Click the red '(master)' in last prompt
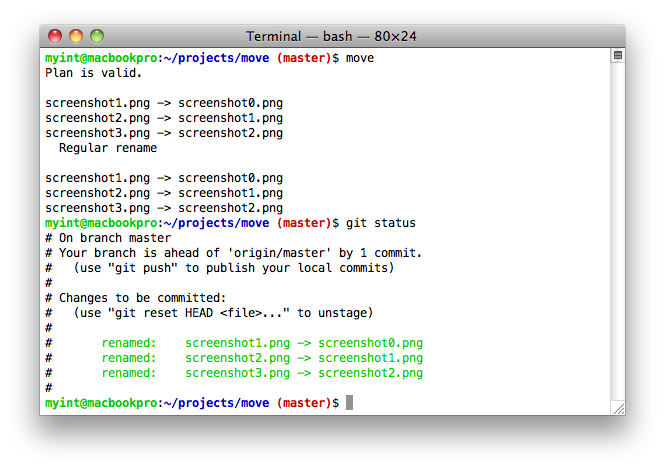Image resolution: width=665 pixels, height=470 pixels. click(304, 403)
